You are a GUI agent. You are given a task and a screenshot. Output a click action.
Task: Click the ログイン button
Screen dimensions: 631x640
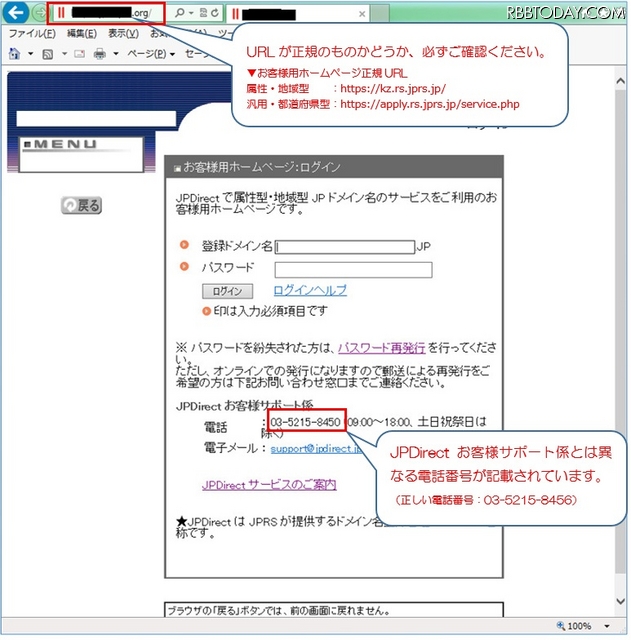click(x=227, y=291)
